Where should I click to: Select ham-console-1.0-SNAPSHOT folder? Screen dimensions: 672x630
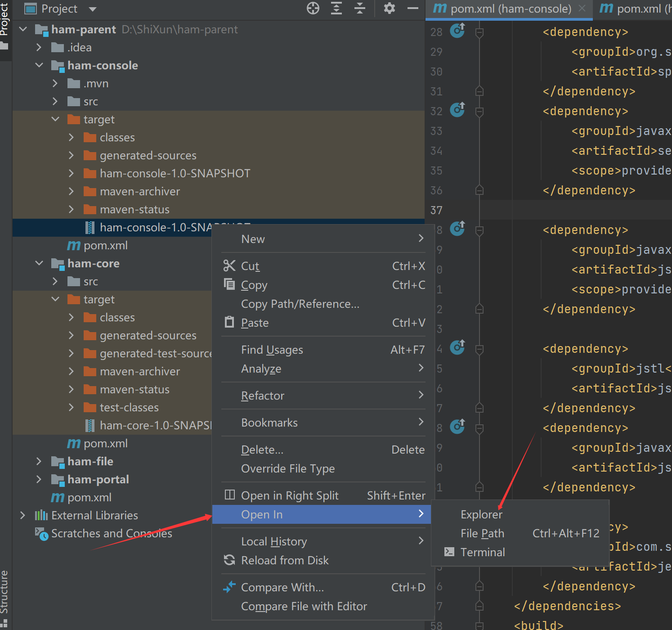coord(175,173)
